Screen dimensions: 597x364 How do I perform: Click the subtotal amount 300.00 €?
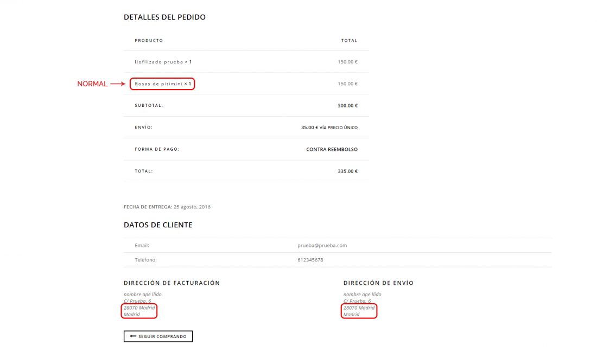pos(347,105)
